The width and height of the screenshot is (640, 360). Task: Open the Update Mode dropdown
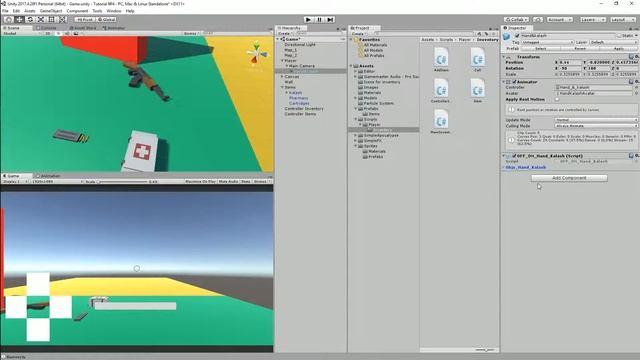[x=596, y=120]
